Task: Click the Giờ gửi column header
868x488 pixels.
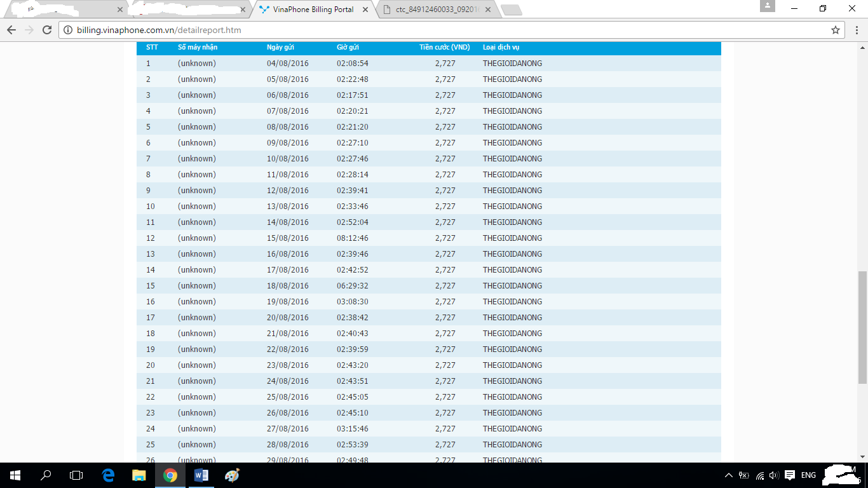Action: pyautogui.click(x=348, y=47)
